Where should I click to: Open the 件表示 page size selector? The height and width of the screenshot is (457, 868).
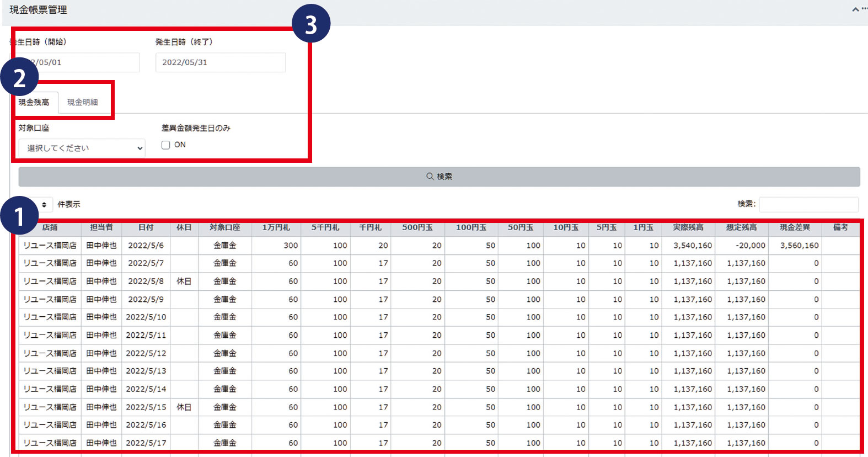pyautogui.click(x=43, y=205)
